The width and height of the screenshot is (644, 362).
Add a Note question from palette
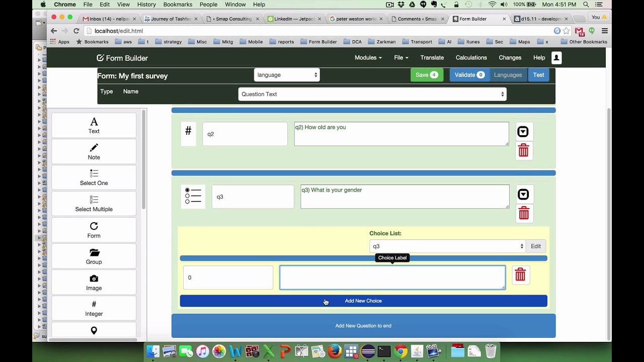click(94, 151)
